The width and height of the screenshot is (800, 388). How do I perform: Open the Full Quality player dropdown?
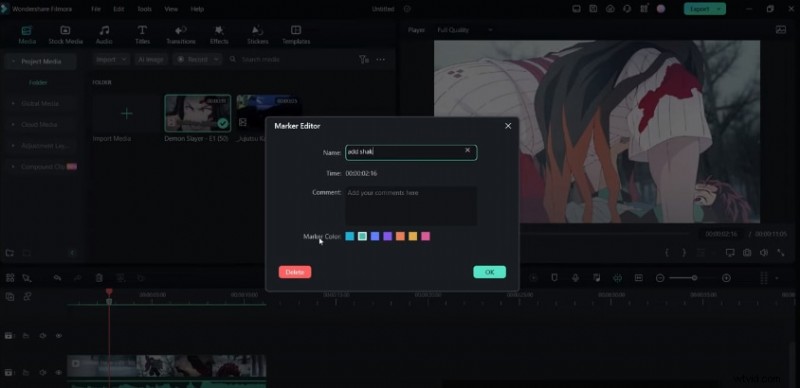(x=464, y=30)
